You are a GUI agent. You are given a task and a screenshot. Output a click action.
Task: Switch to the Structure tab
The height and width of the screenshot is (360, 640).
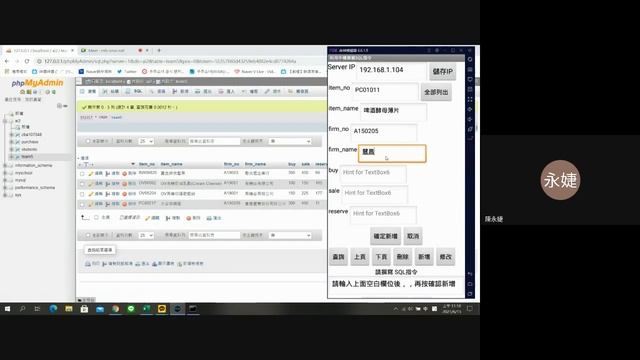click(110, 91)
